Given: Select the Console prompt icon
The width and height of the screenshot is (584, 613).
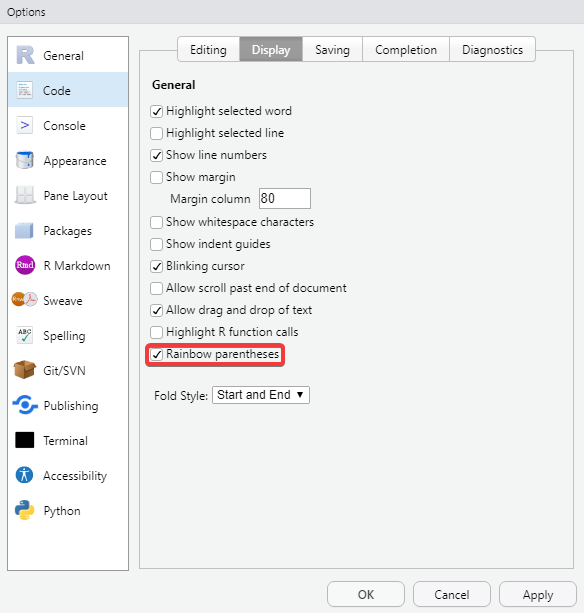Looking at the screenshot, I should tap(25, 125).
